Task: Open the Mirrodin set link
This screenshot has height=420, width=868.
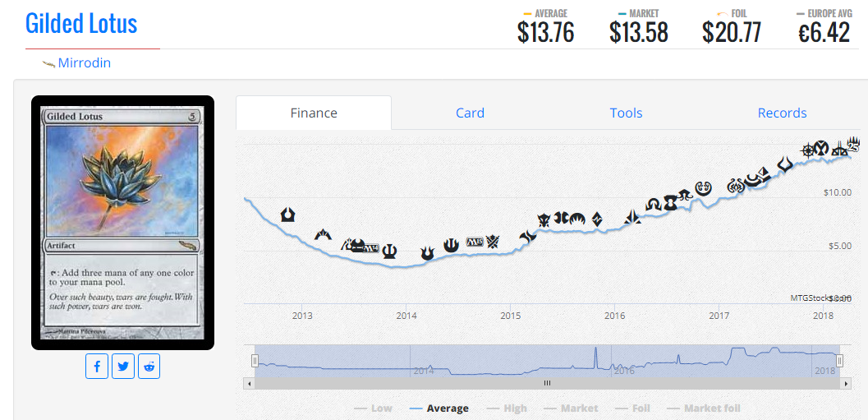Action: (x=84, y=63)
